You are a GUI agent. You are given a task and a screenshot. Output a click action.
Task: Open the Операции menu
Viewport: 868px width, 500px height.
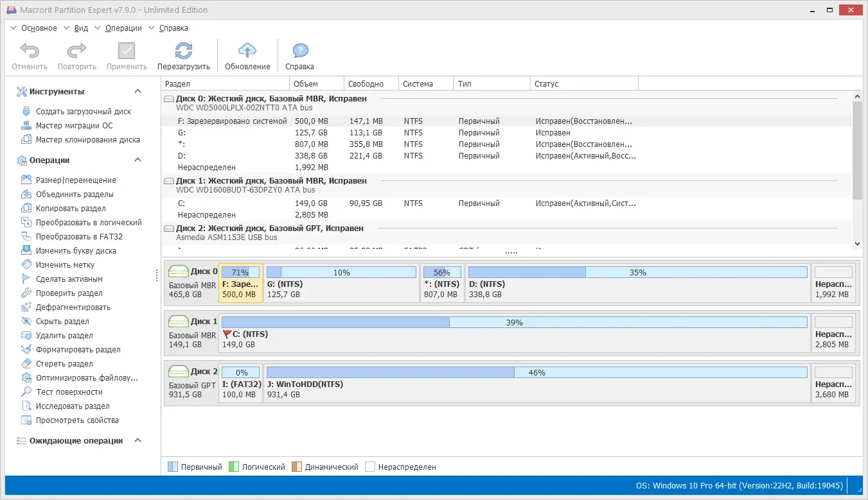click(123, 28)
